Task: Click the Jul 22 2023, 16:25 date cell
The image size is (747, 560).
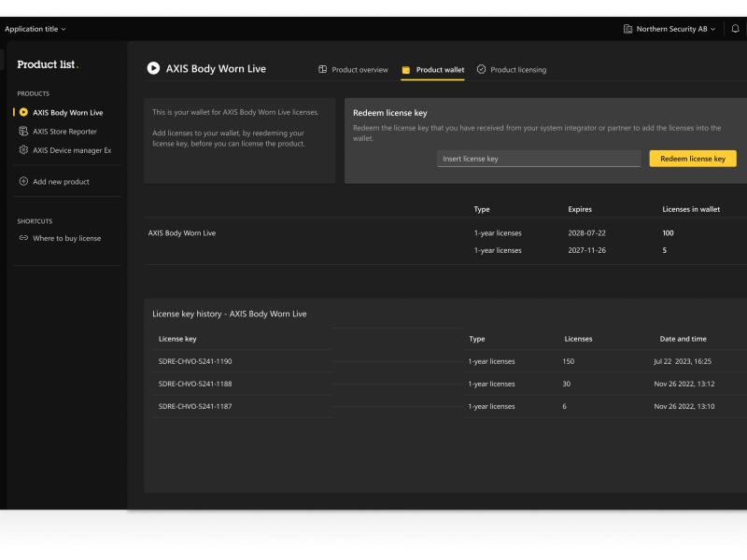Action: [683, 361]
